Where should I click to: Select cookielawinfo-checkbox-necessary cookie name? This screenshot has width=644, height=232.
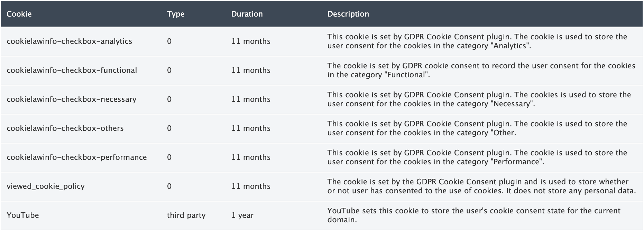click(72, 99)
